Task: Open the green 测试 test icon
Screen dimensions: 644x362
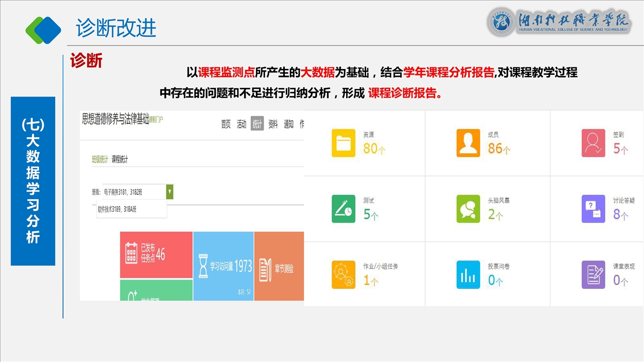Action: tap(343, 209)
